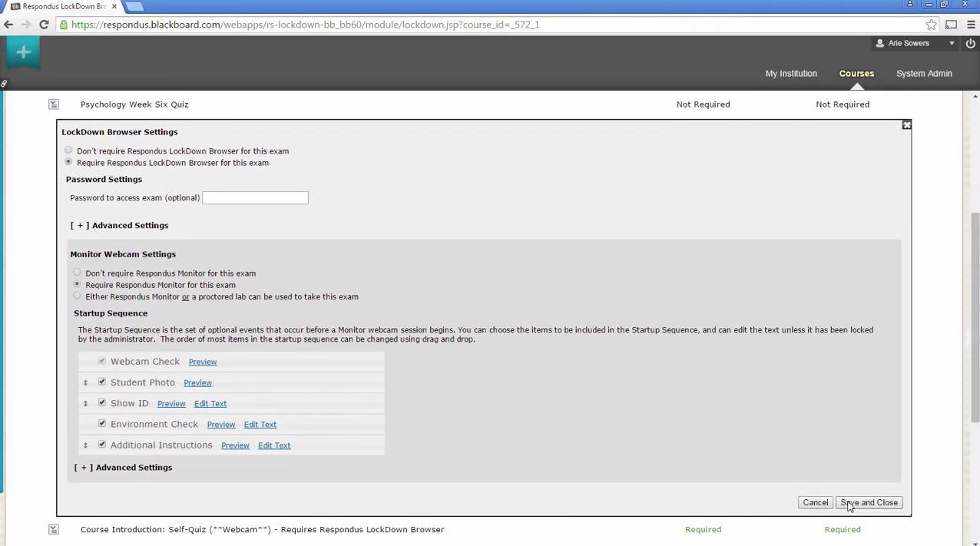Preview the Student Photo step
This screenshot has height=546, width=980.
pyautogui.click(x=197, y=382)
